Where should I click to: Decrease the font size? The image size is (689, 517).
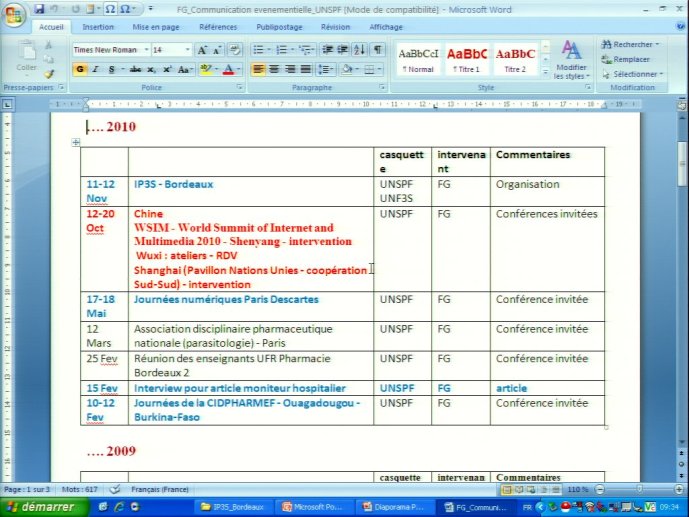(x=217, y=50)
